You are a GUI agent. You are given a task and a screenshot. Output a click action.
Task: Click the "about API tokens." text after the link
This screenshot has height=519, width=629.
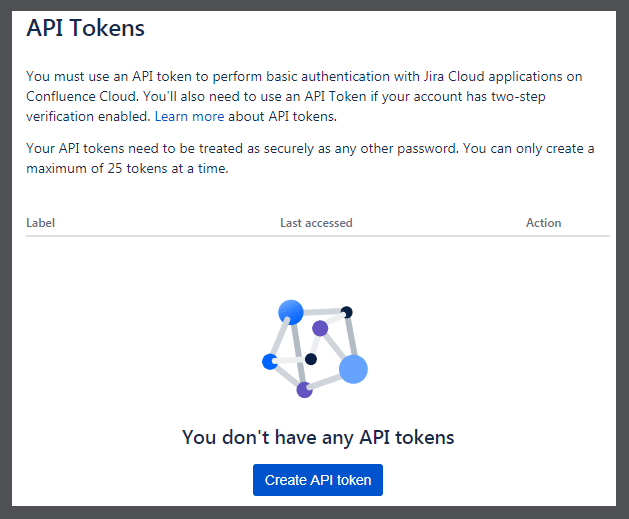click(283, 116)
